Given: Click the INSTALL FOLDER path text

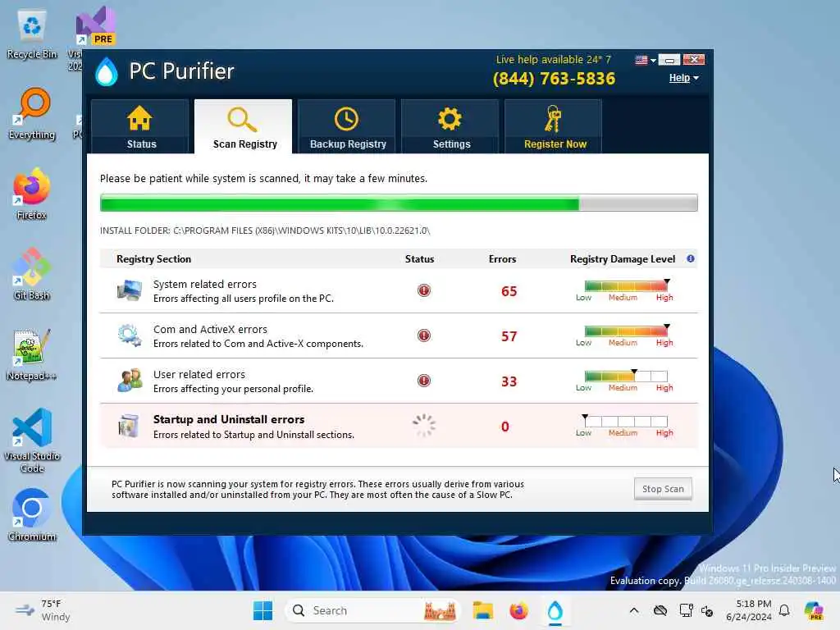Looking at the screenshot, I should [x=265, y=231].
